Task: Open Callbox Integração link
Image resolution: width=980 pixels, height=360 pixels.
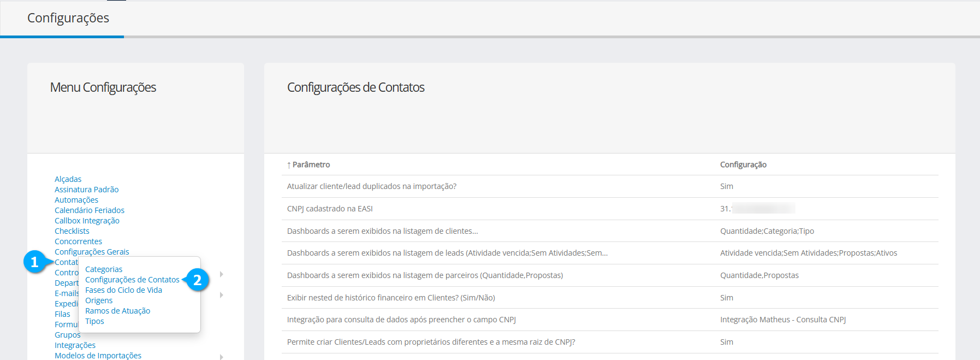Action: click(87, 221)
